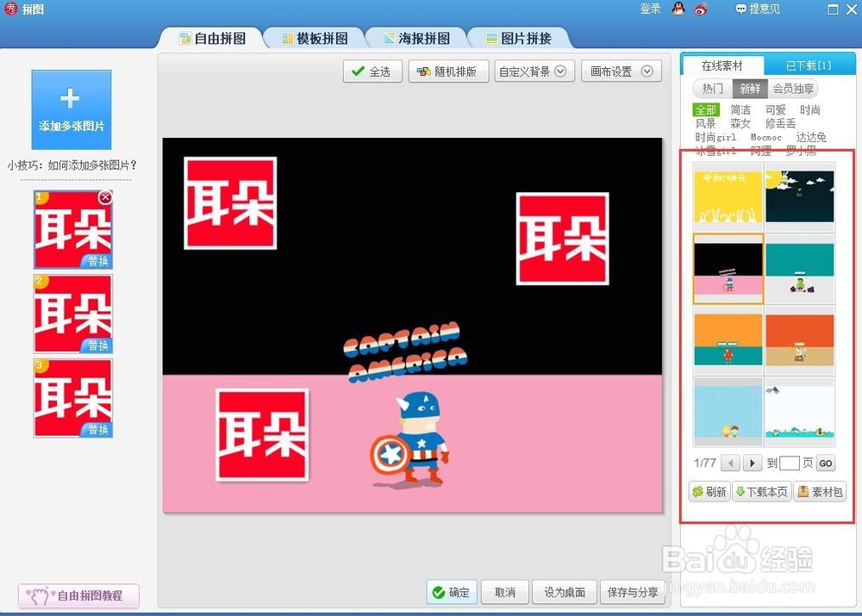The image size is (862, 616).
Task: Select the 新鲜 filter
Action: point(750,89)
